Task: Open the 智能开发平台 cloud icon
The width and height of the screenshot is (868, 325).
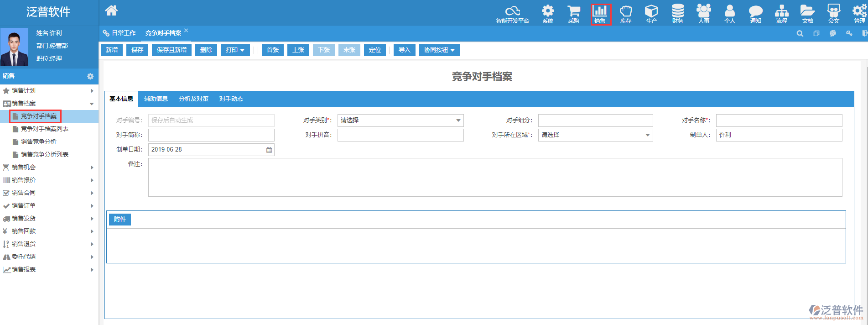Action: 512,14
